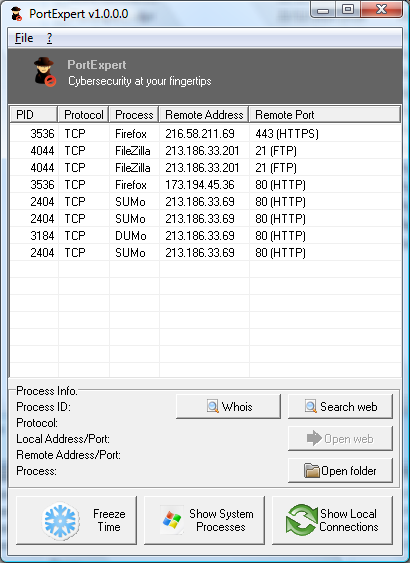Click the Remote Port column header
Viewport: 410px width, 563px height.
[325, 115]
